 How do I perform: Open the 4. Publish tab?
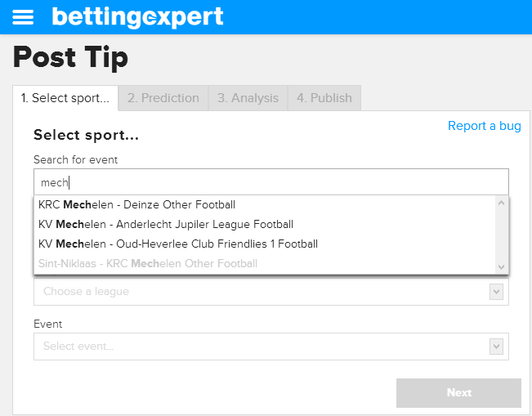point(324,98)
